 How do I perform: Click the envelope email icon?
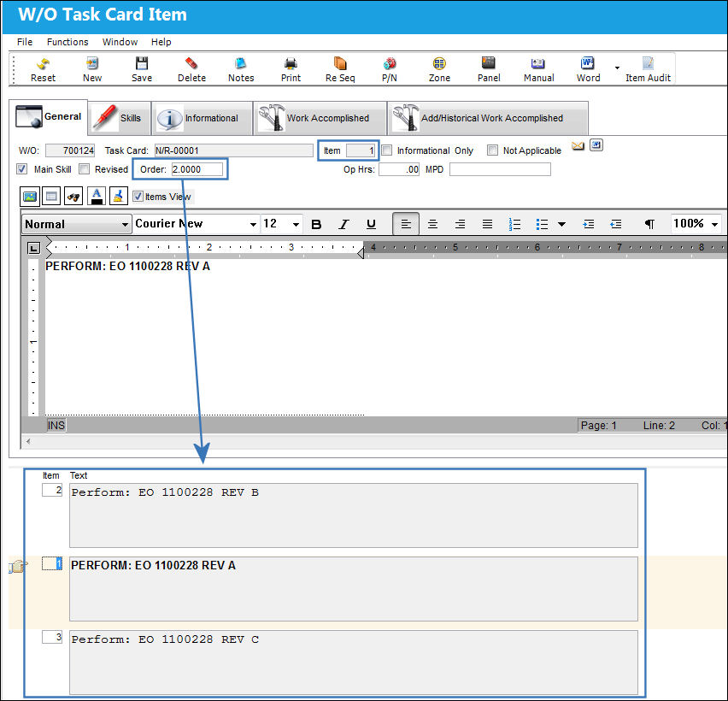[x=578, y=146]
